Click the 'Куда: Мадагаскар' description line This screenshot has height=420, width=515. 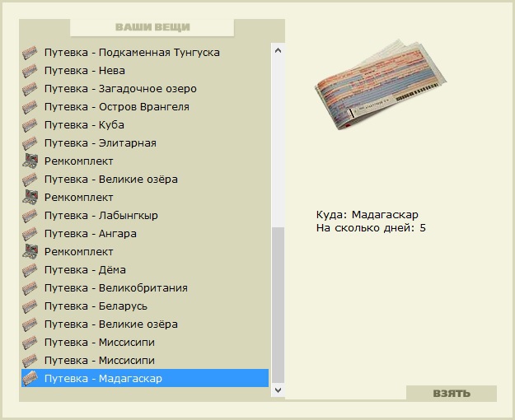[368, 215]
